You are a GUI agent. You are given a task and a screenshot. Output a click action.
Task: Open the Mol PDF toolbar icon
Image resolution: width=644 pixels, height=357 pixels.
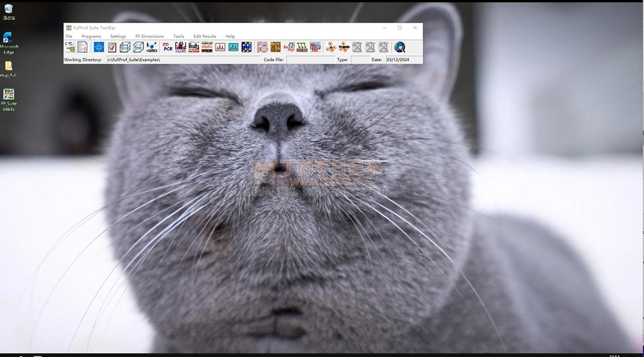315,47
